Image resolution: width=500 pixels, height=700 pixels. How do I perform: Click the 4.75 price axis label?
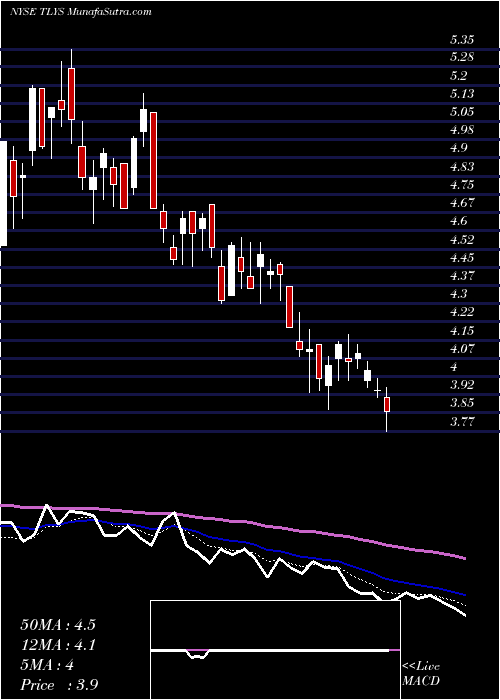462,184
